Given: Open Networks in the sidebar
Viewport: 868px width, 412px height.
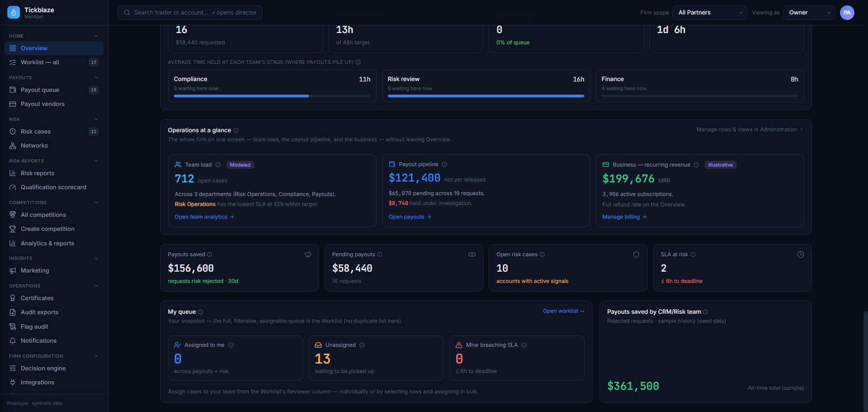Looking at the screenshot, I should 54,145.
